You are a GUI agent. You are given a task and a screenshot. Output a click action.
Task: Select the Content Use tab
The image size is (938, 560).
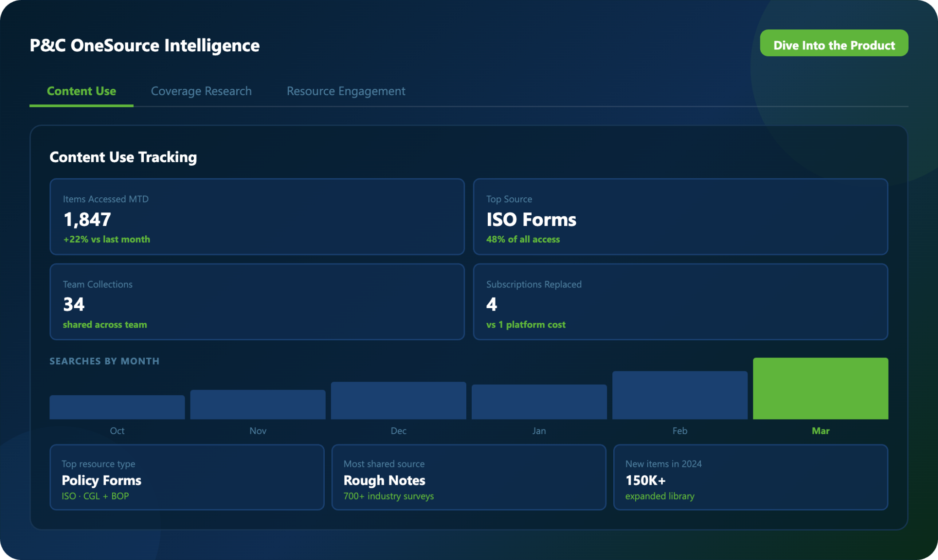coord(82,91)
